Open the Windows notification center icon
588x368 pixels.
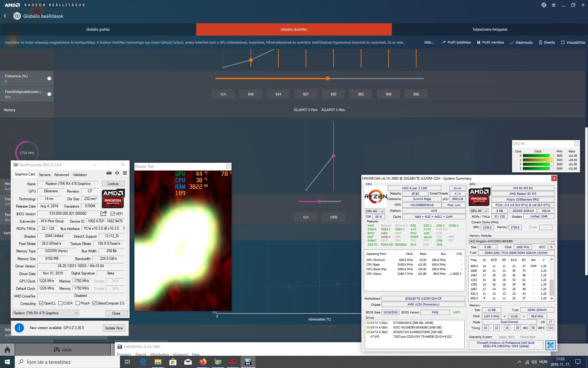pos(578,362)
